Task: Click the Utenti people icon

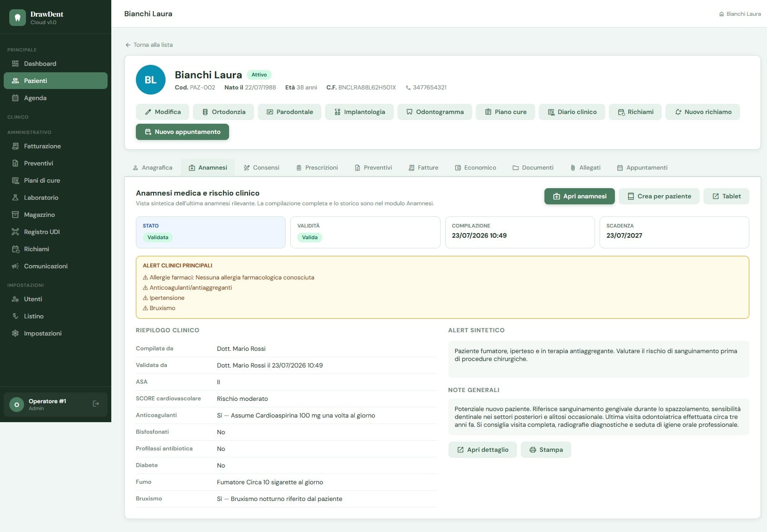Action: [x=15, y=299]
